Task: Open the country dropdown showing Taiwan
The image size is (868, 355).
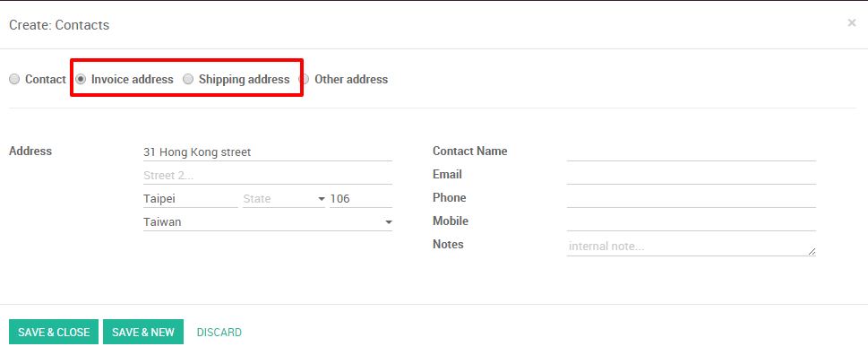Action: point(267,222)
